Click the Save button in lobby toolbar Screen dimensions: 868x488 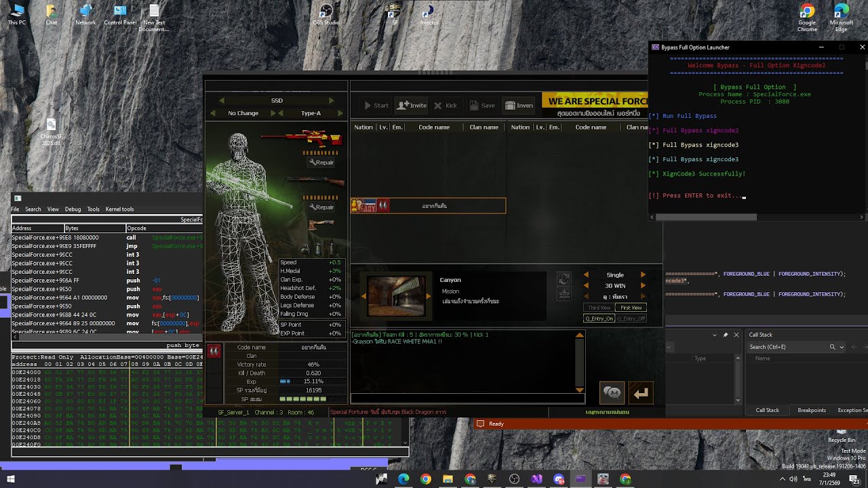point(482,105)
